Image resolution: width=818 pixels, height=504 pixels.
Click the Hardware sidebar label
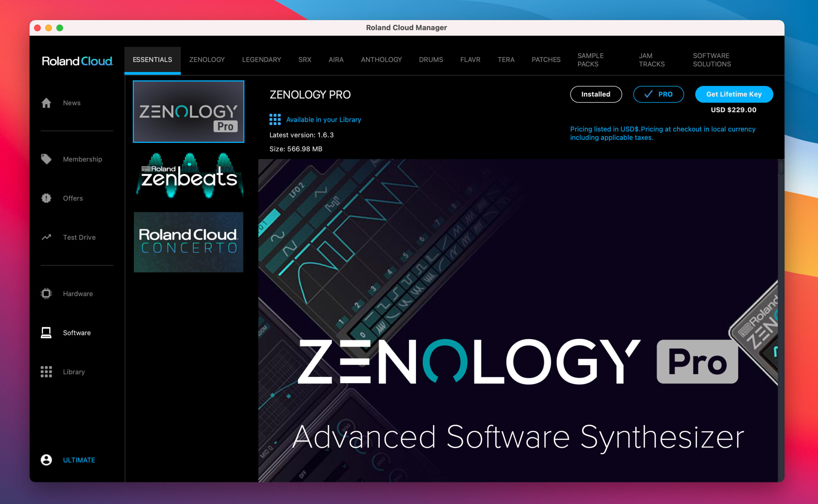click(x=78, y=294)
